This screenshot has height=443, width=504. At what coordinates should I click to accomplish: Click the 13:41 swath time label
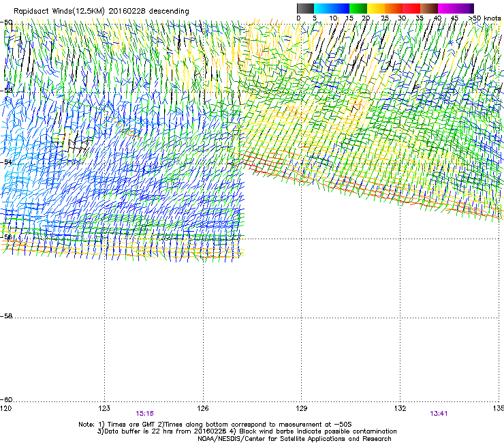click(x=439, y=414)
